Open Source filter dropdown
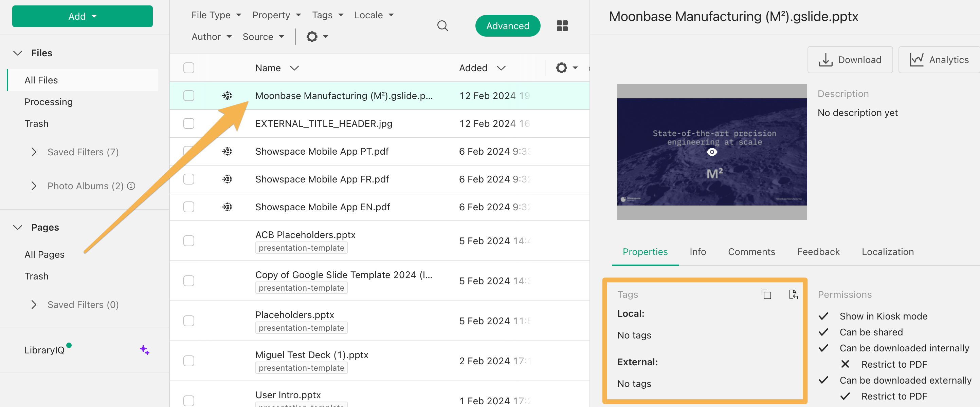 (x=263, y=37)
